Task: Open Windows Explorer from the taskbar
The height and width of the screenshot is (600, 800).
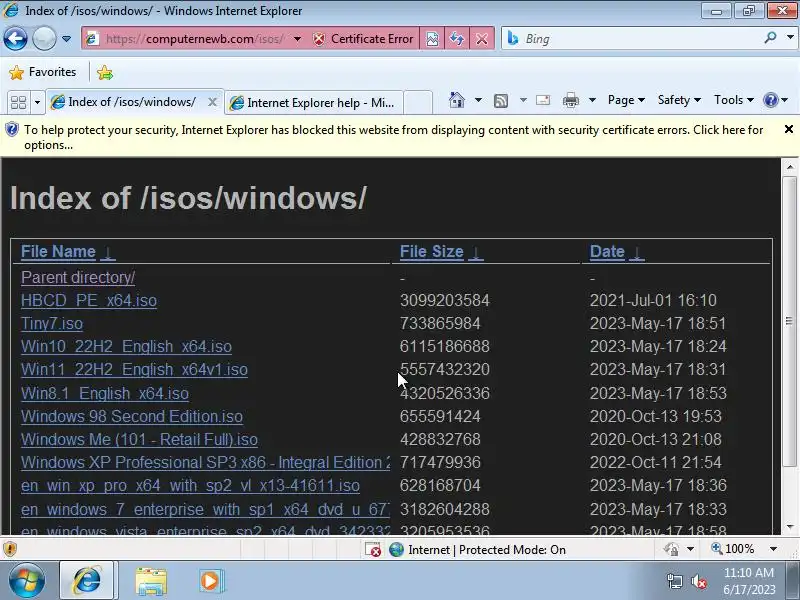Action: [x=151, y=581]
